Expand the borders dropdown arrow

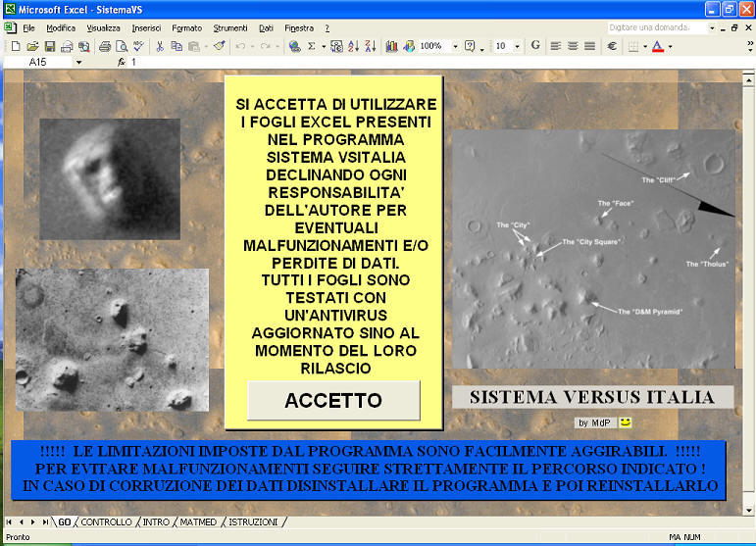click(x=645, y=47)
